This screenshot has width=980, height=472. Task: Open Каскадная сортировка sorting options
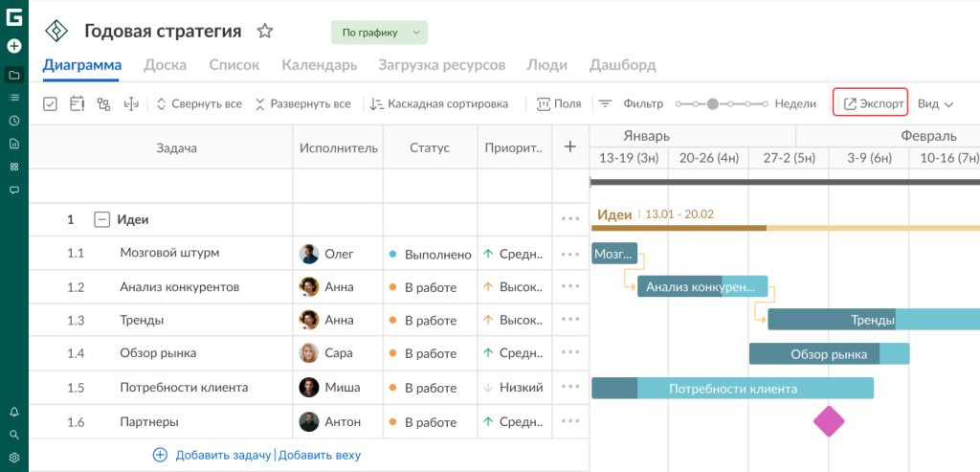(438, 104)
